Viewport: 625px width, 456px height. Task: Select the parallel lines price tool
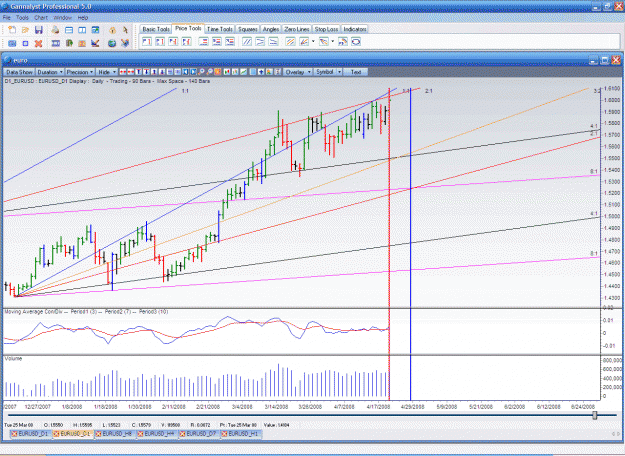pyautogui.click(x=247, y=41)
